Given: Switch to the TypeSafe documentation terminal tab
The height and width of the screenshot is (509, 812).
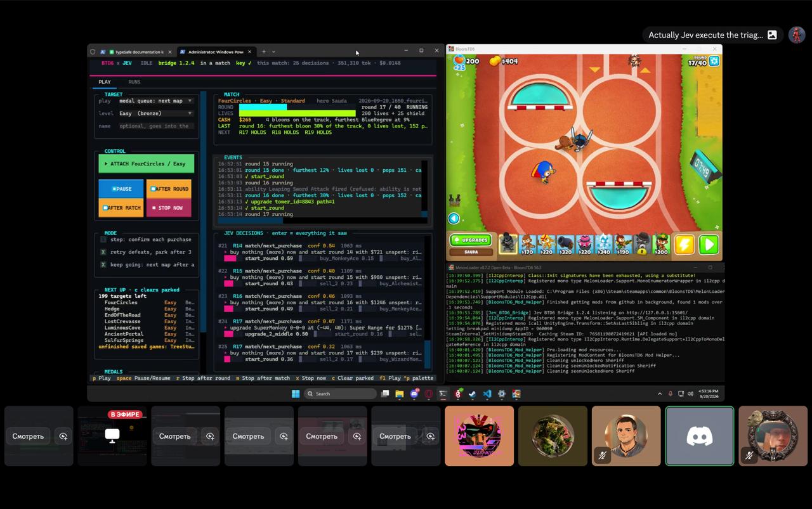Looking at the screenshot, I should [136, 52].
